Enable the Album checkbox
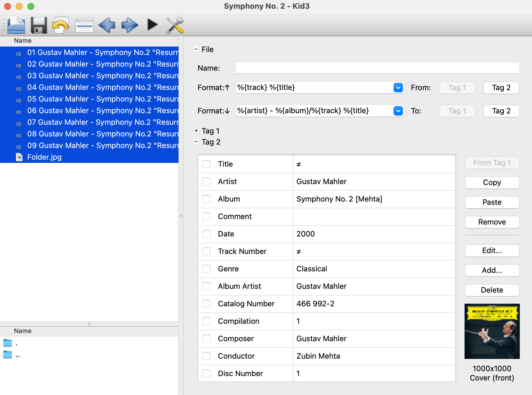The width and height of the screenshot is (532, 395). pyautogui.click(x=206, y=199)
